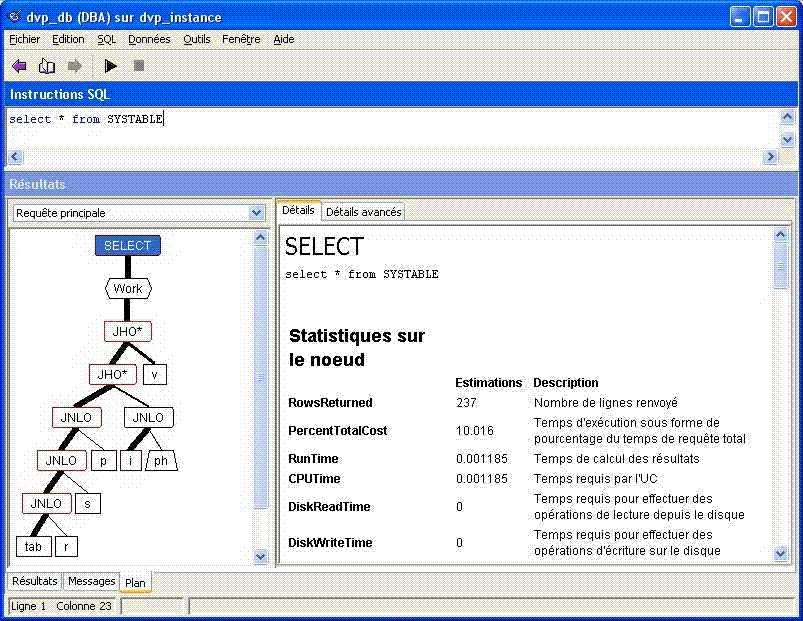Select the SELECT node in plan tree
Image resolution: width=803 pixels, height=621 pixels.
pos(128,245)
